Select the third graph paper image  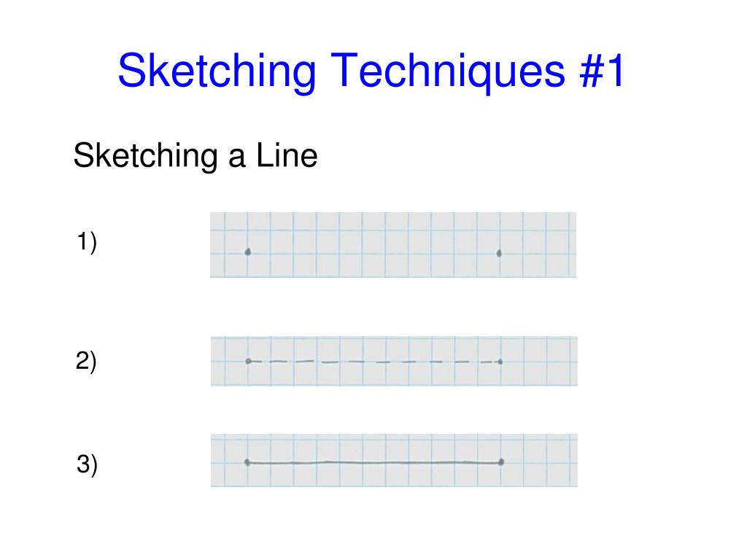(x=394, y=461)
